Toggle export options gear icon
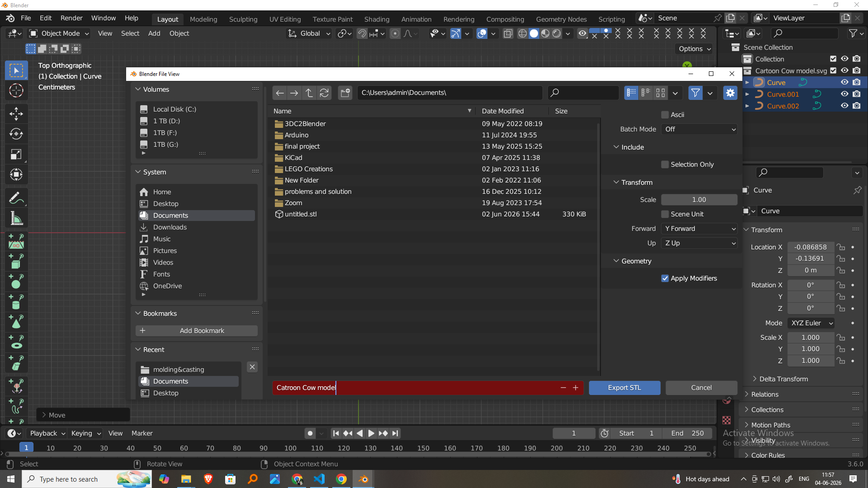This screenshot has width=868, height=488. pos(730,93)
